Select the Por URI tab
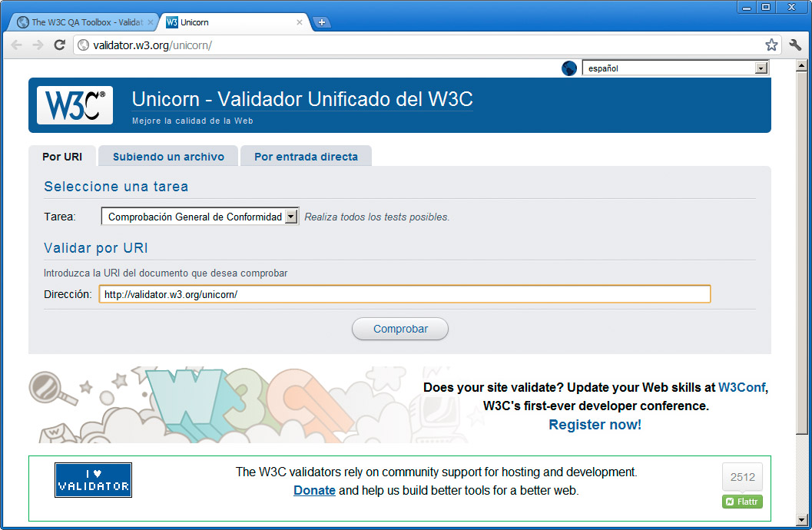The image size is (812, 530). coord(62,156)
